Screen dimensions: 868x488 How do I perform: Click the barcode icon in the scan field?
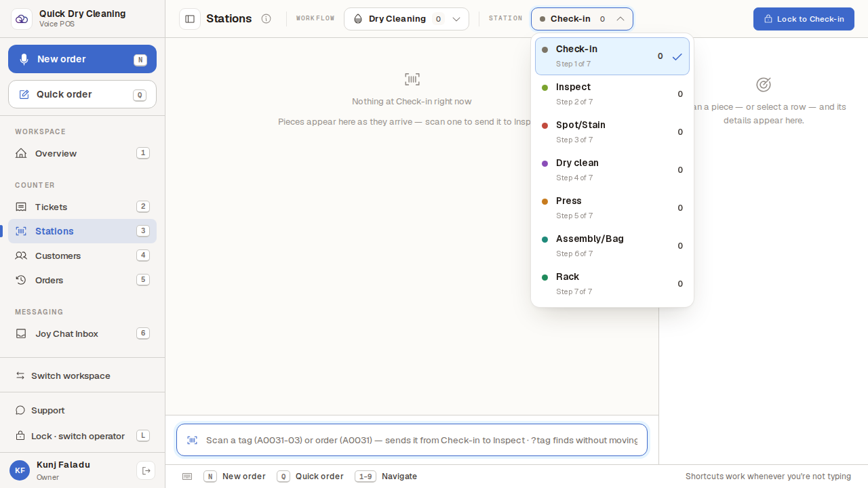click(193, 440)
